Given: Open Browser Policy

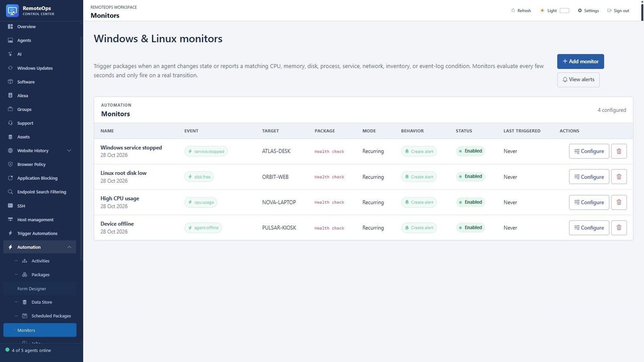Looking at the screenshot, I should pyautogui.click(x=40, y=164).
